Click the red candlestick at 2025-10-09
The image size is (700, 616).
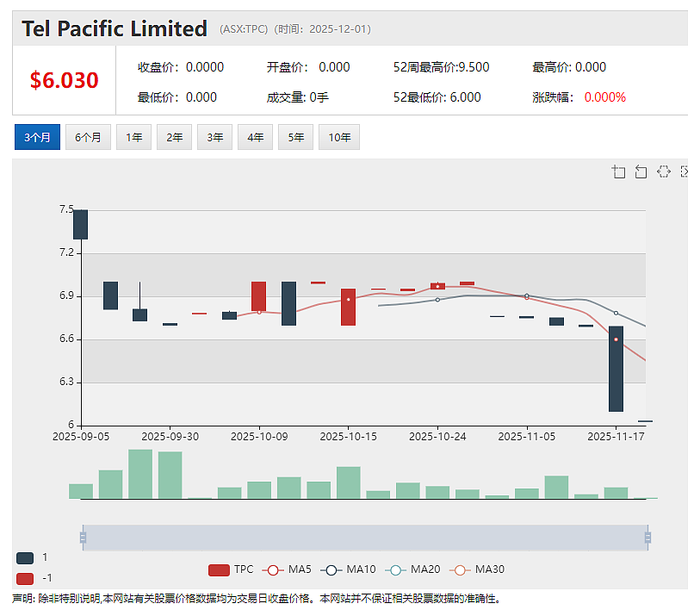tap(259, 296)
